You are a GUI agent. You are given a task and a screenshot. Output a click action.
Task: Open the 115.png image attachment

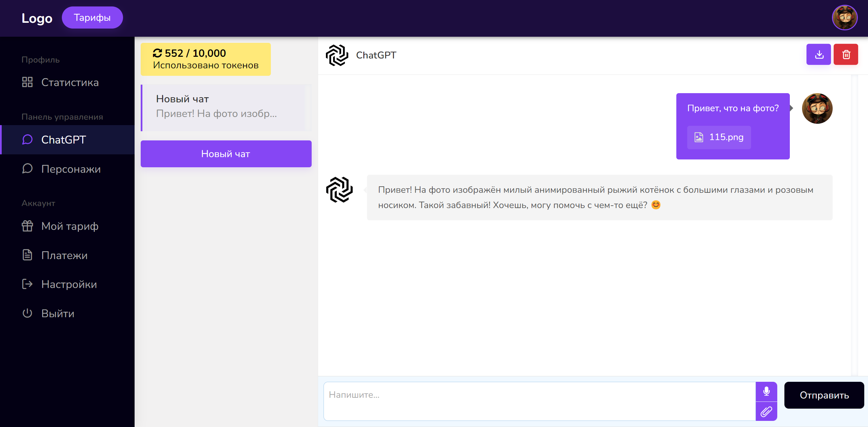click(719, 137)
